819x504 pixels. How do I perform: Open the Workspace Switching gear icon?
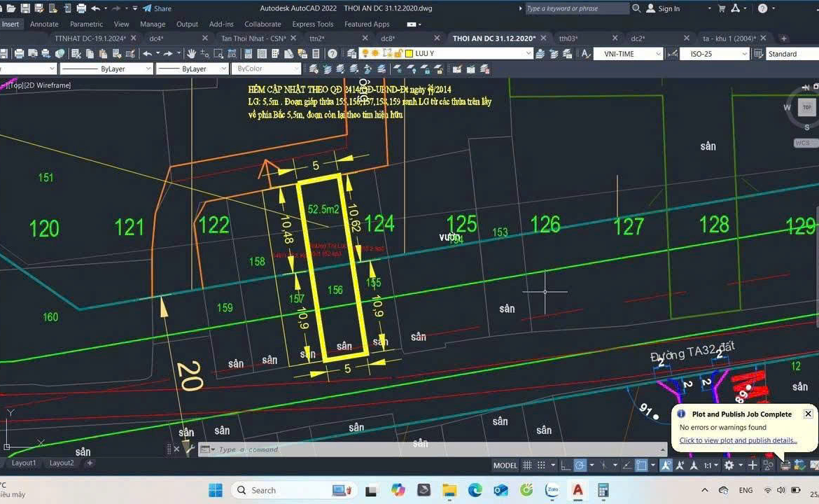point(729,465)
